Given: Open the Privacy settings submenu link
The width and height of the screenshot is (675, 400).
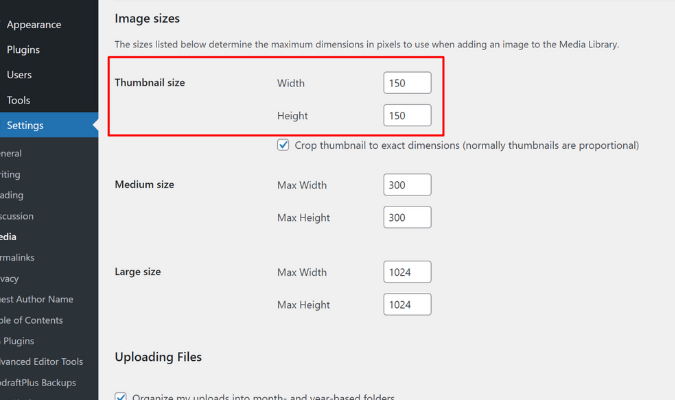Looking at the screenshot, I should click(x=9, y=279).
